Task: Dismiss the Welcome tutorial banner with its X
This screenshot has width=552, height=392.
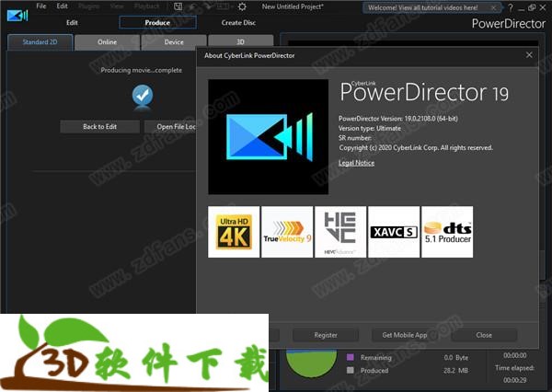Action: [493, 7]
